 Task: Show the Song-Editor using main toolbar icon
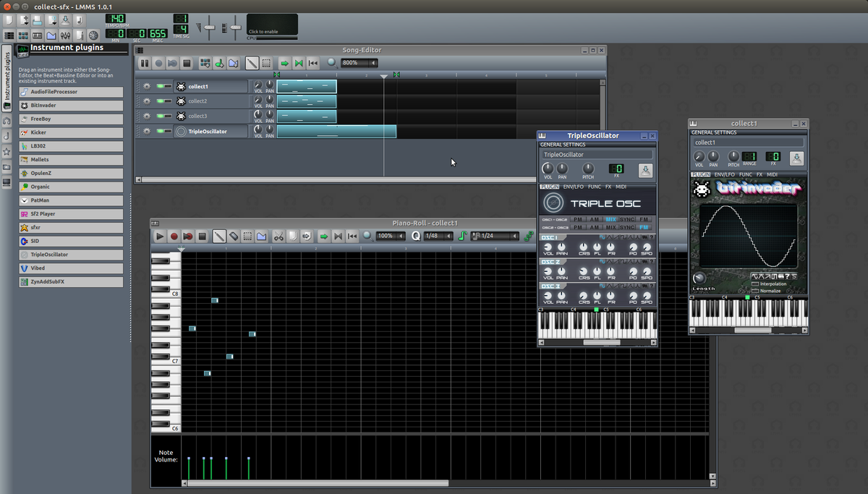(x=9, y=35)
